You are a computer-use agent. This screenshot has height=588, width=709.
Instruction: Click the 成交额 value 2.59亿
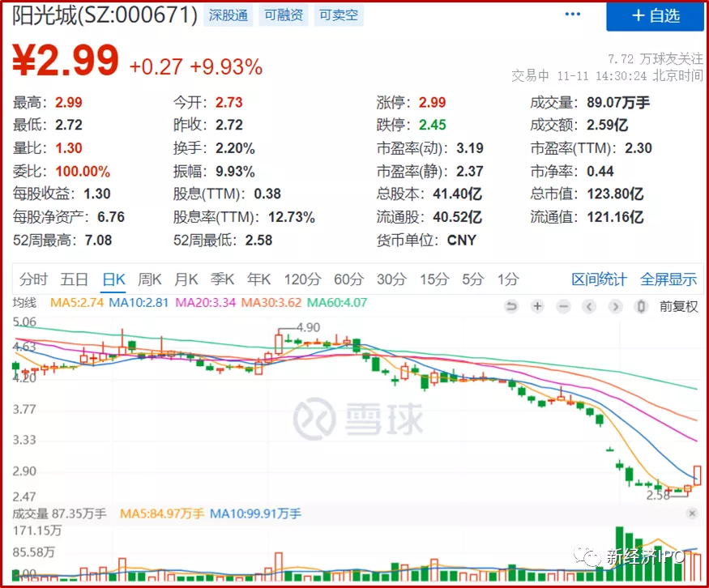pos(607,125)
